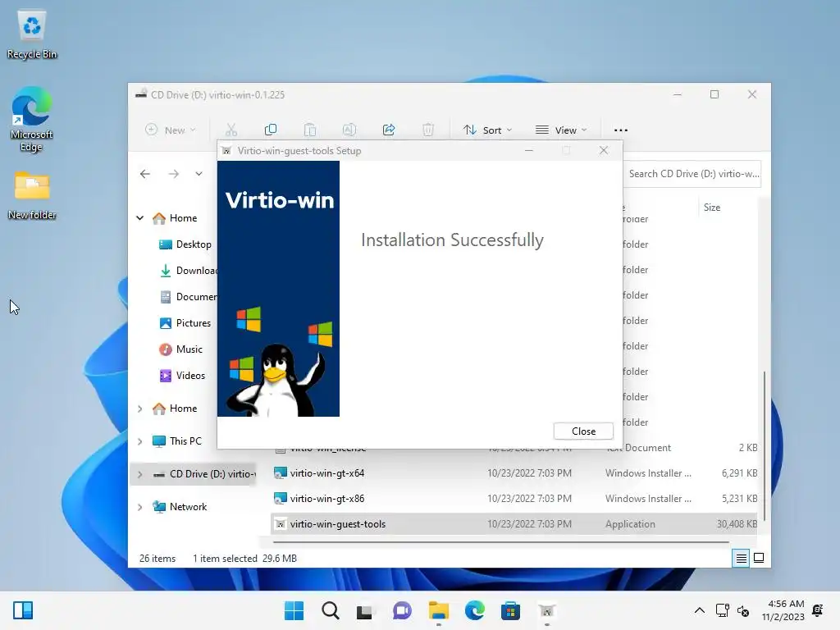Select the New folder desktop icon

32,195
